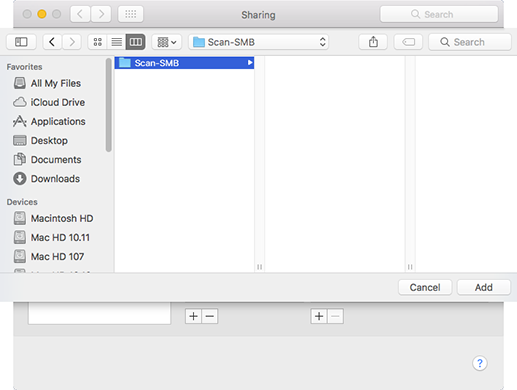Select Mac HD 10.11 device

click(52, 237)
